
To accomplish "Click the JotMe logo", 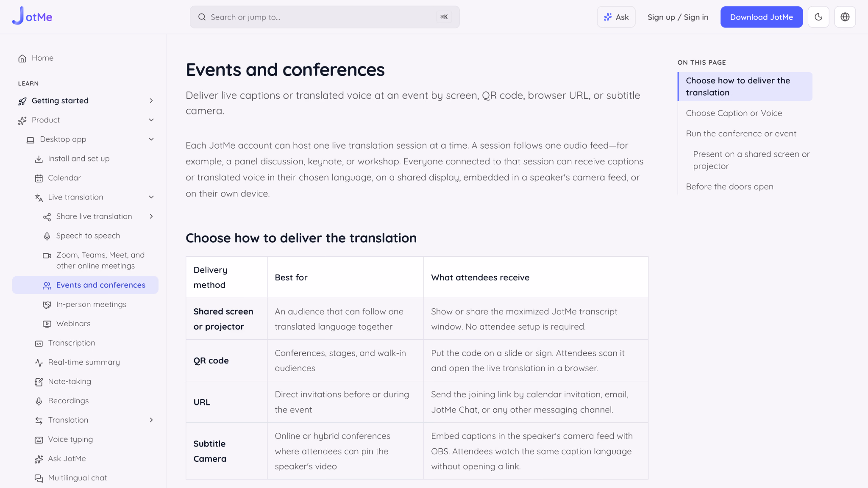I will coord(32,16).
